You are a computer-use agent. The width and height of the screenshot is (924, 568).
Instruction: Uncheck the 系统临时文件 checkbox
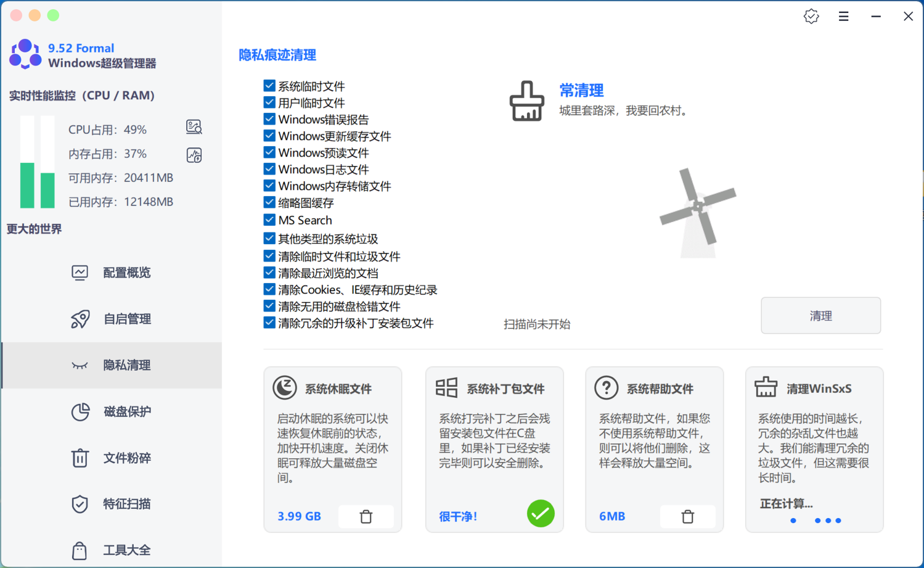(x=269, y=86)
